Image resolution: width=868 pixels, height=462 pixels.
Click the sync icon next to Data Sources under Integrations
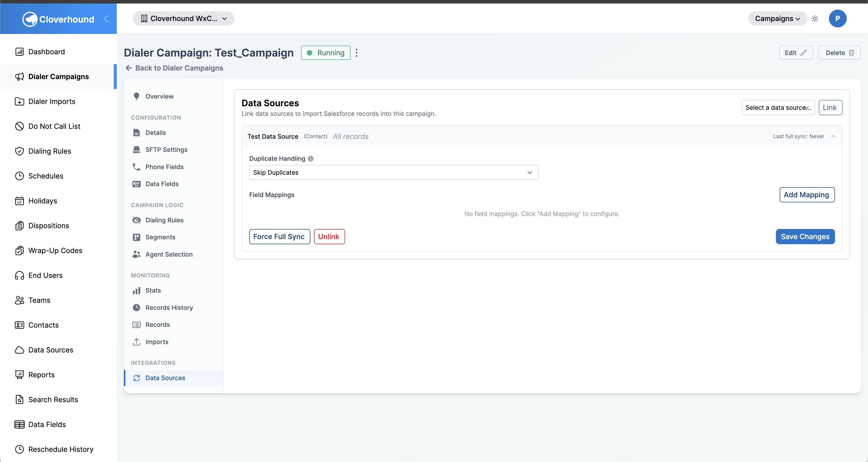click(x=137, y=378)
